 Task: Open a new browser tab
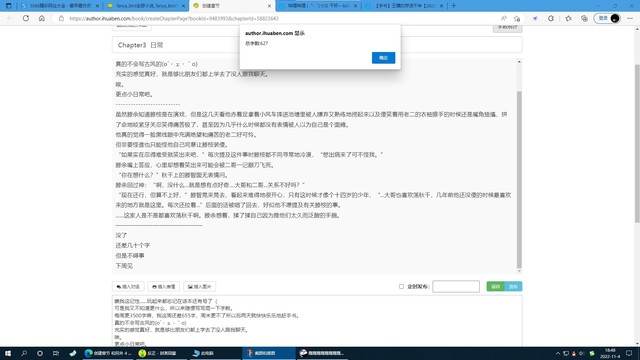pyautogui.click(x=453, y=6)
